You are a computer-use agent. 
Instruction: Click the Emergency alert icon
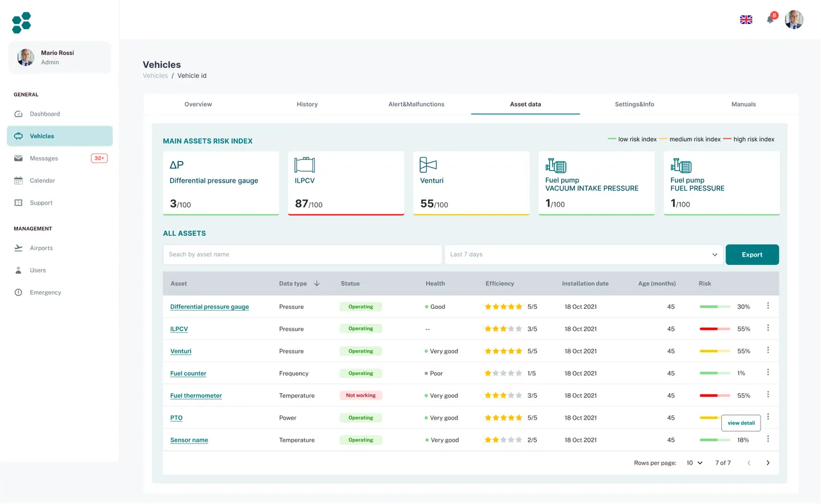pyautogui.click(x=18, y=292)
